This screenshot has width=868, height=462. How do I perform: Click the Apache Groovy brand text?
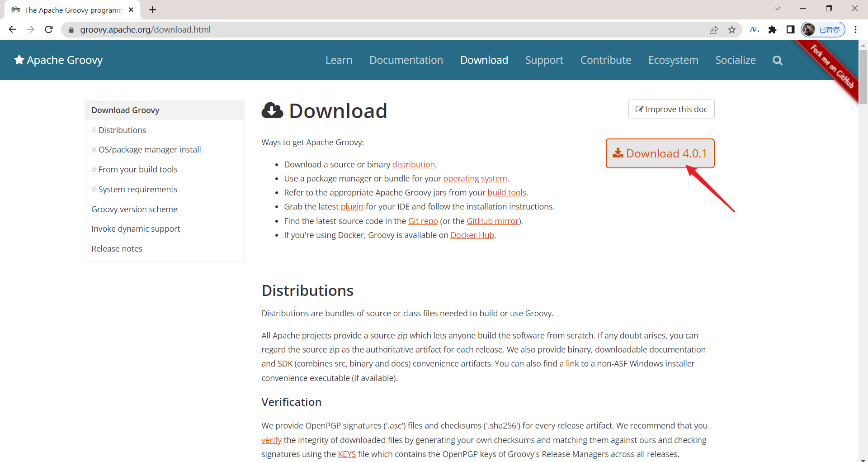[65, 60]
